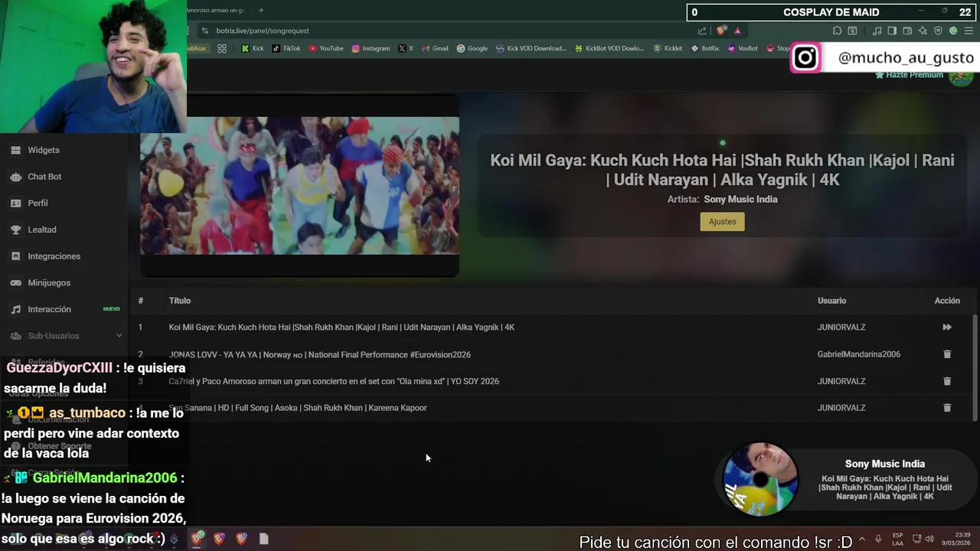Click the Leo AI sparkle icon

point(923,31)
